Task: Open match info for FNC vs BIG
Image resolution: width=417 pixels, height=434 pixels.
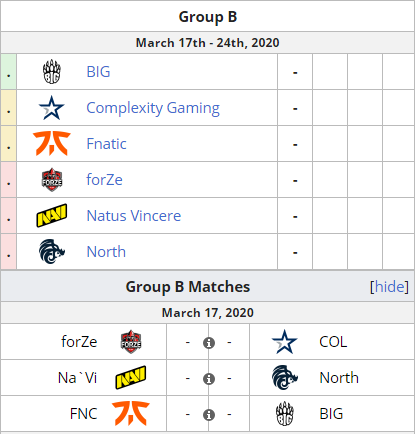Action: coord(209,415)
